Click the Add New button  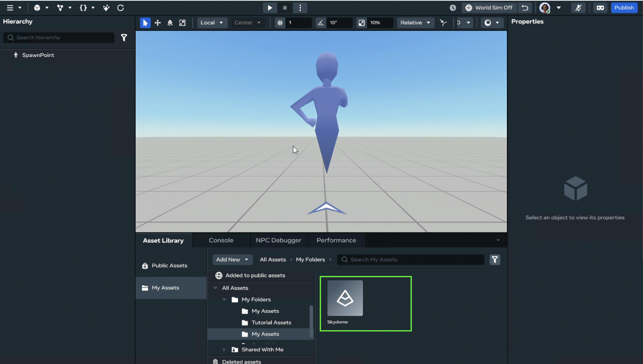pos(232,259)
